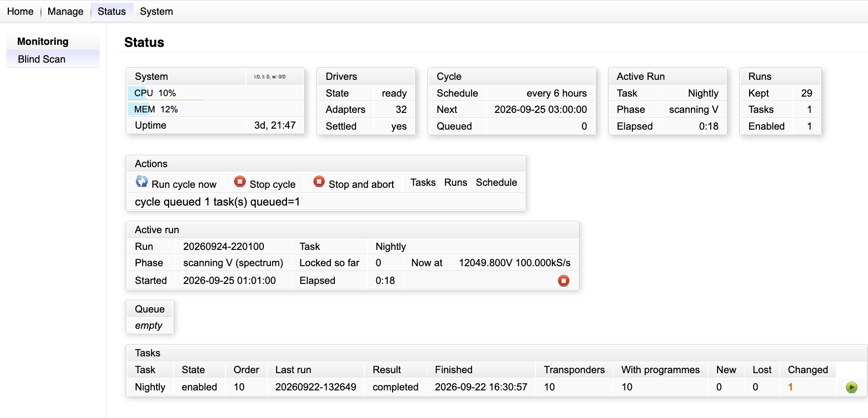Click the orange Changed count 1
The width and height of the screenshot is (868, 418).
click(x=790, y=387)
